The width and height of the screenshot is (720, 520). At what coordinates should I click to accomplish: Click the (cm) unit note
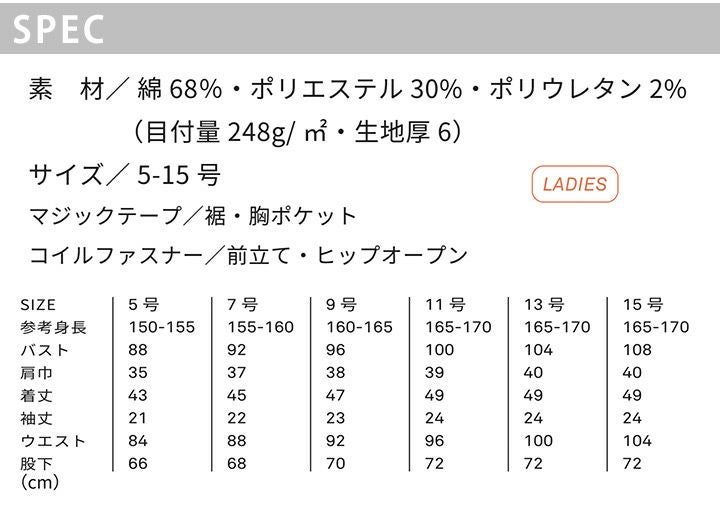click(x=40, y=482)
